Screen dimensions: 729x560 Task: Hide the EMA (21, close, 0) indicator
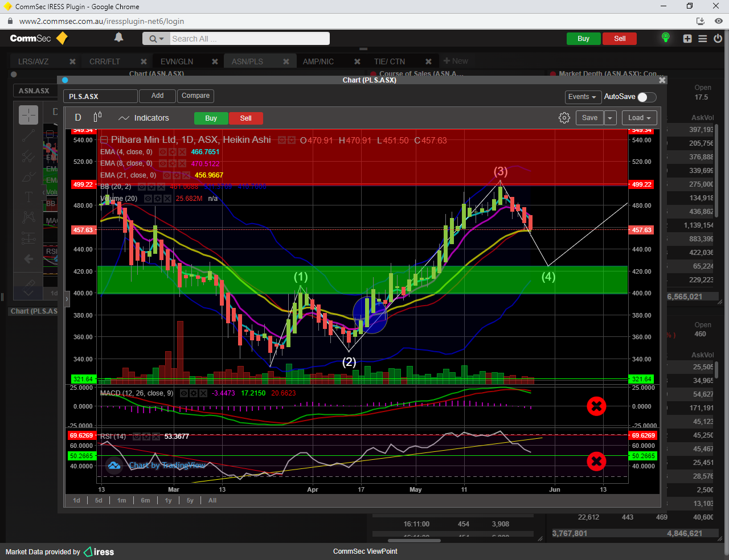[167, 175]
